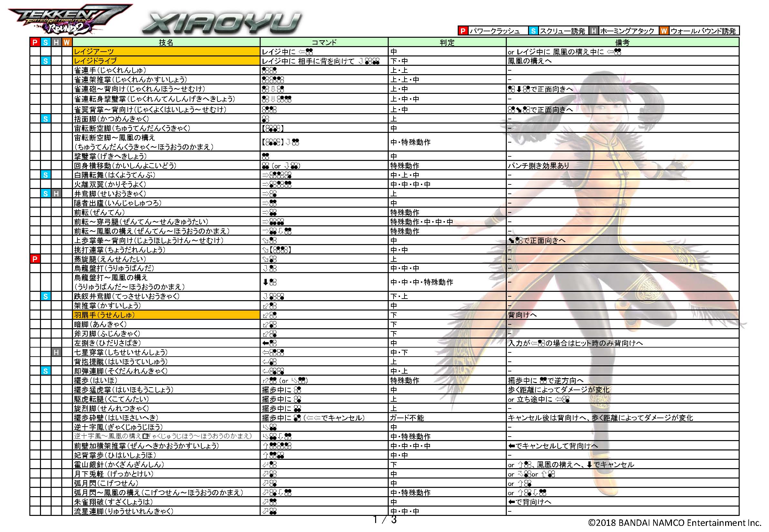
Task: Click the gray H homing icon in legend
Action: pos(593,31)
